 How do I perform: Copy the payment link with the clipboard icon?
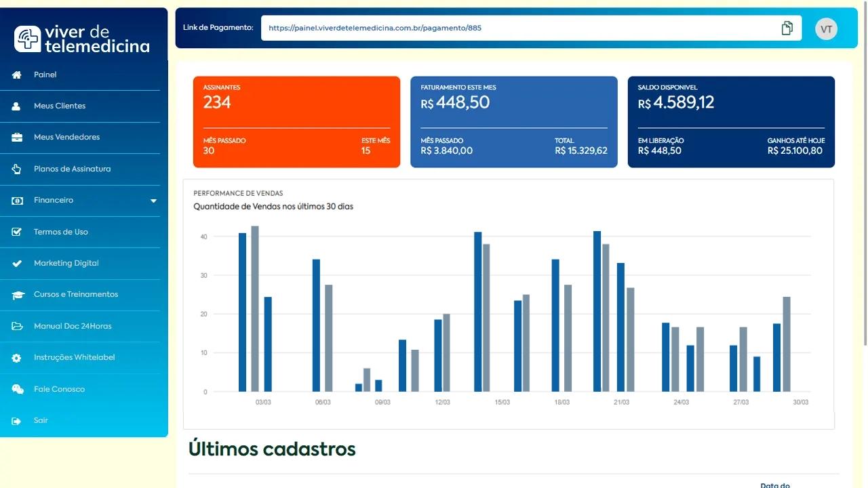pyautogui.click(x=787, y=28)
